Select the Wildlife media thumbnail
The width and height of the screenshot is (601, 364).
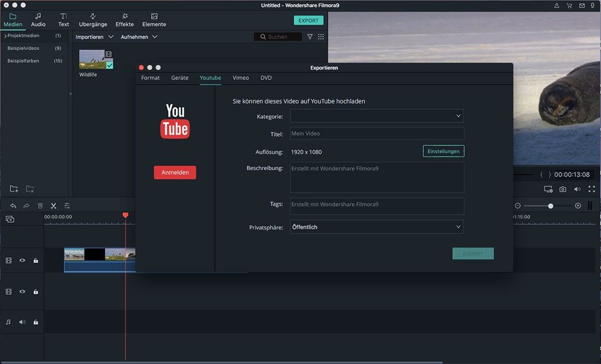click(96, 59)
